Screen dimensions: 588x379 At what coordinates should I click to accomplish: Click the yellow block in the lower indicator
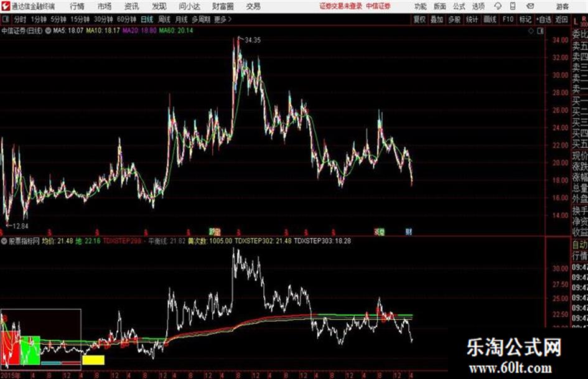[93, 360]
